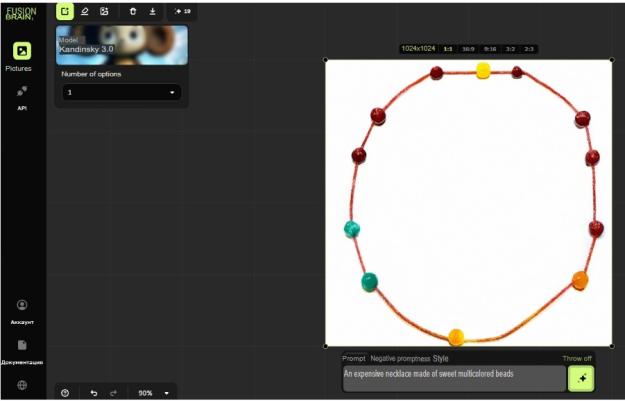The width and height of the screenshot is (625, 401).
Task: Switch to the Negative prompt tab
Action: (400, 358)
